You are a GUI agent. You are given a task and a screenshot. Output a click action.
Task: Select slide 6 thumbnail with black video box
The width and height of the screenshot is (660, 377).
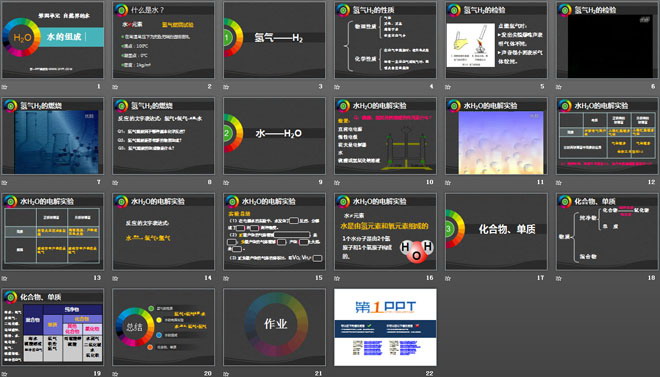[x=607, y=40]
